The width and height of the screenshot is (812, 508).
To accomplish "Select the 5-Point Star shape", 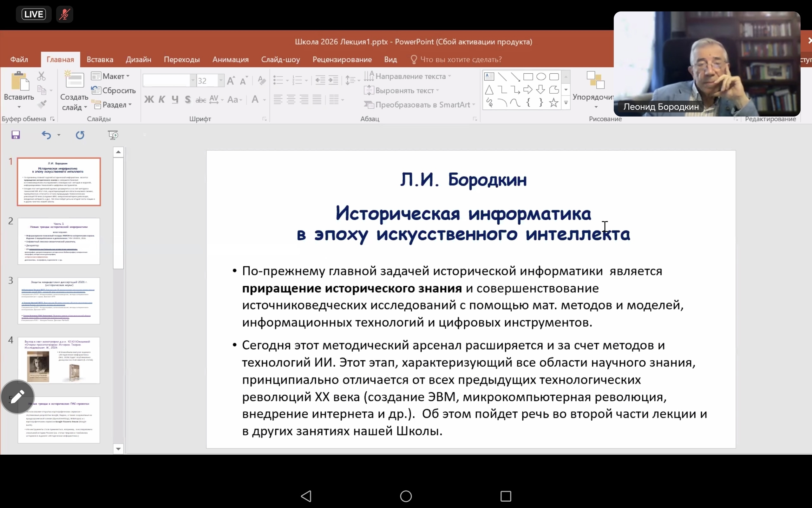I will [554, 103].
